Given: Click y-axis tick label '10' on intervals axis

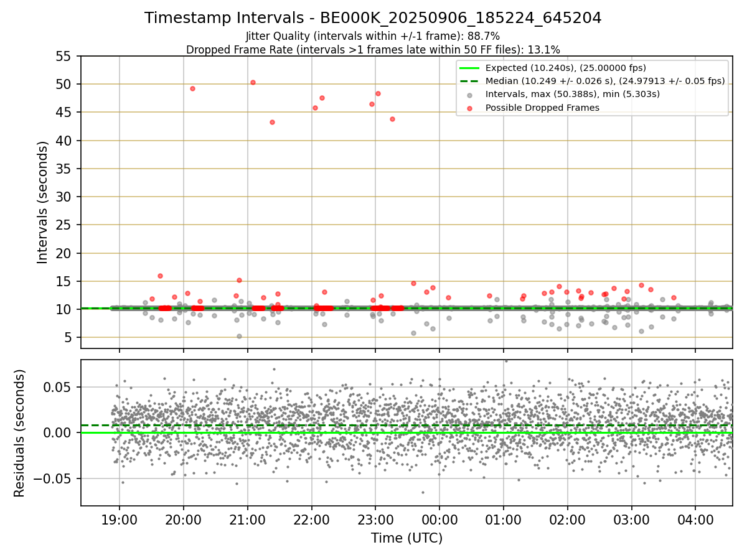Looking at the screenshot, I should [x=64, y=309].
